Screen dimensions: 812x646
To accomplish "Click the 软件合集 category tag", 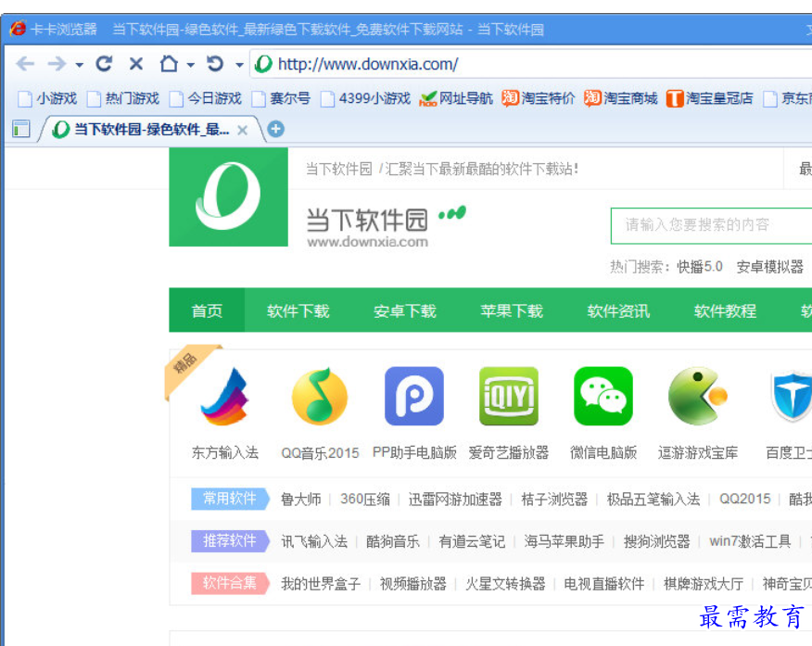I will point(231,583).
